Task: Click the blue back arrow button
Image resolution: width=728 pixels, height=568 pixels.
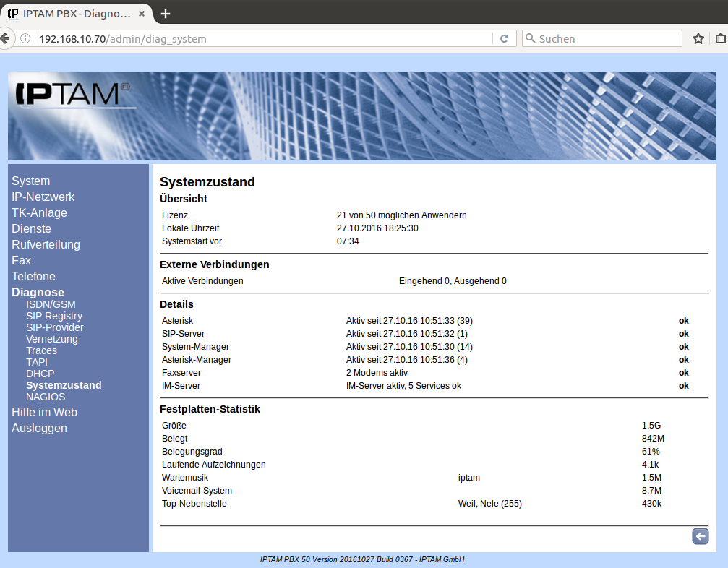Action: 700,535
